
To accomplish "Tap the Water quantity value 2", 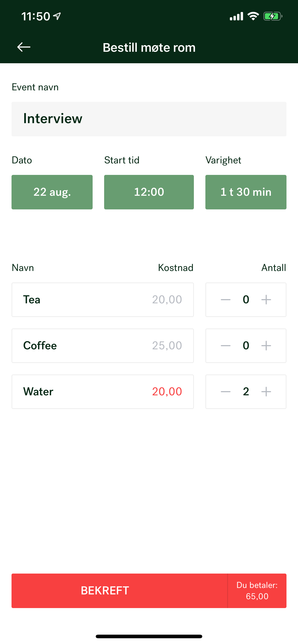I will pos(246,391).
